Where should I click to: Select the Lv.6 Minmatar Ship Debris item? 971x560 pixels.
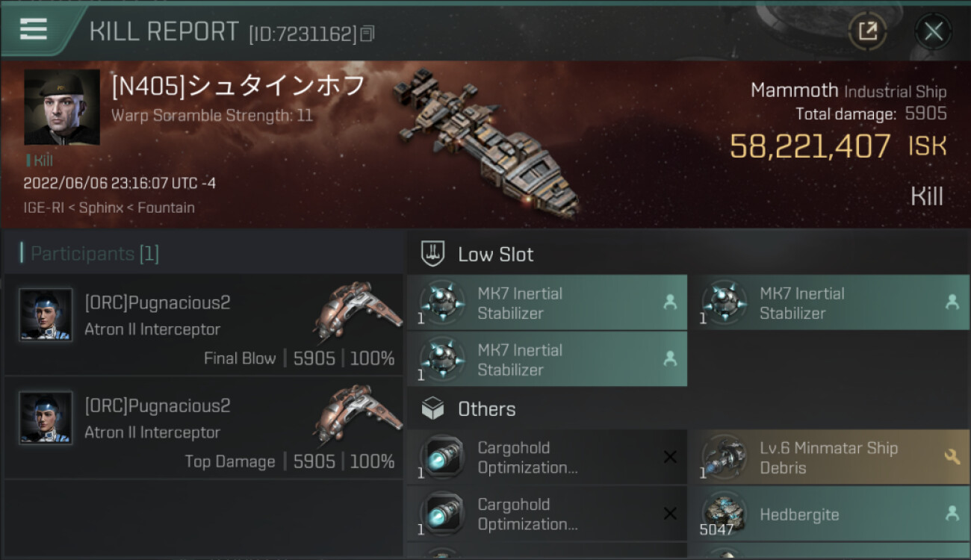[828, 458]
